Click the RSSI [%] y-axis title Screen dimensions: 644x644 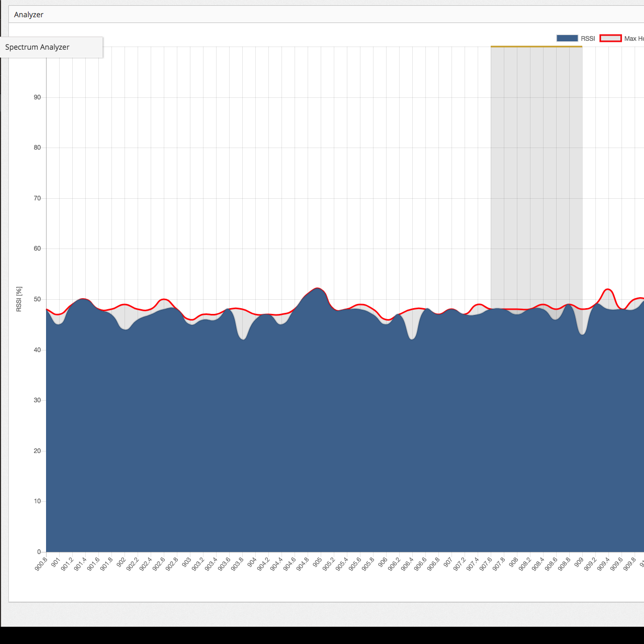(x=19, y=299)
